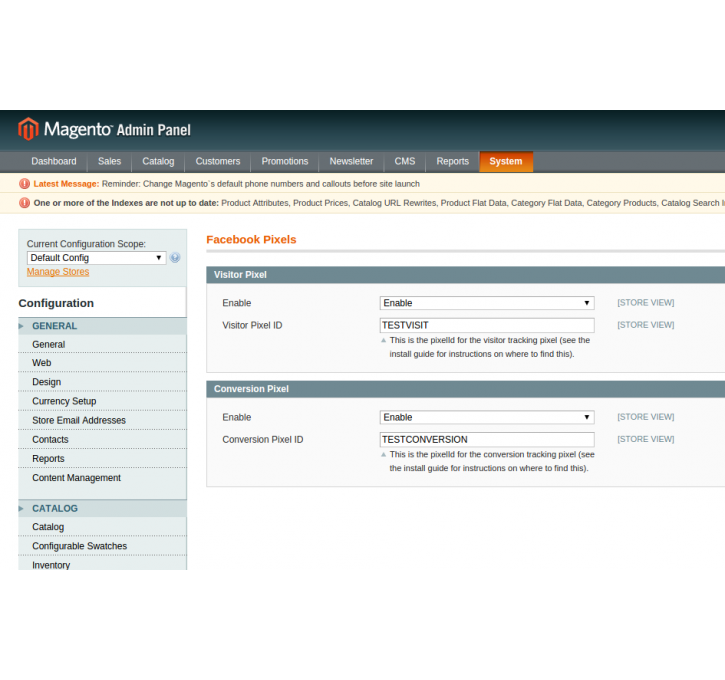Click the Configuration sidebar heading
Screen dimensions: 725x680
[56, 303]
